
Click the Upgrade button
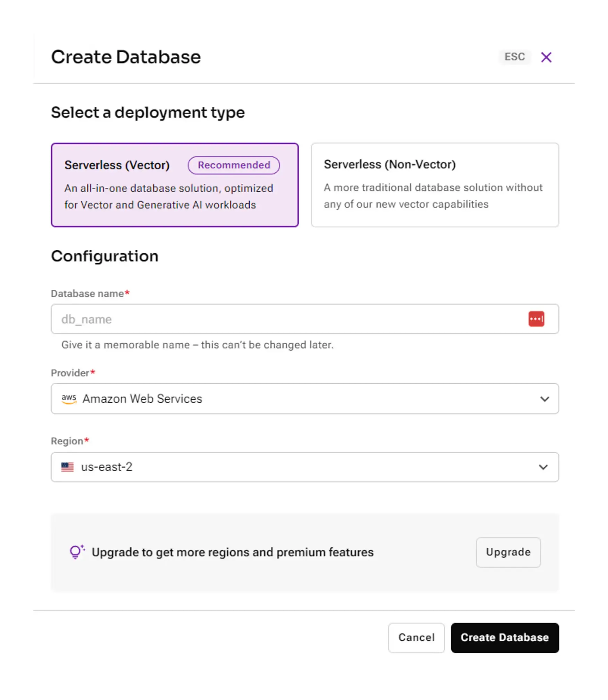pyautogui.click(x=508, y=552)
